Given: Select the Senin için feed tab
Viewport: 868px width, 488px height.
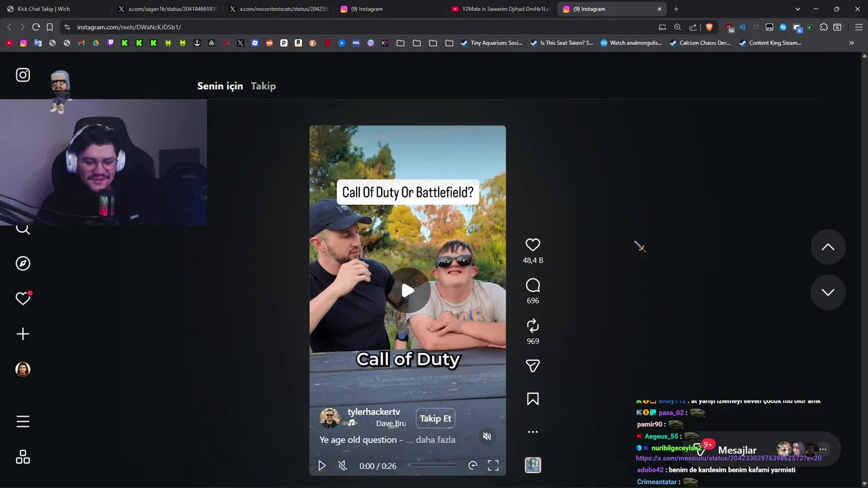Looking at the screenshot, I should 220,86.
